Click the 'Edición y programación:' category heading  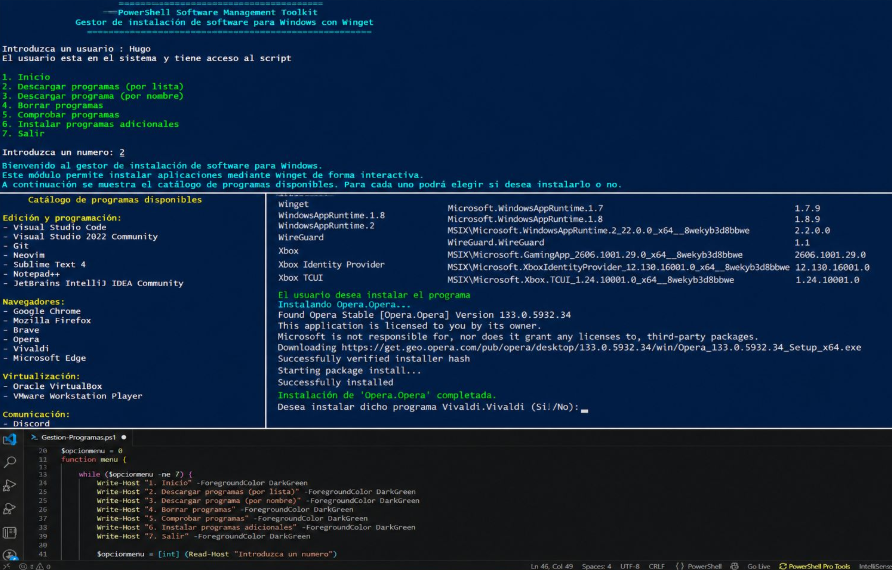[x=62, y=218]
